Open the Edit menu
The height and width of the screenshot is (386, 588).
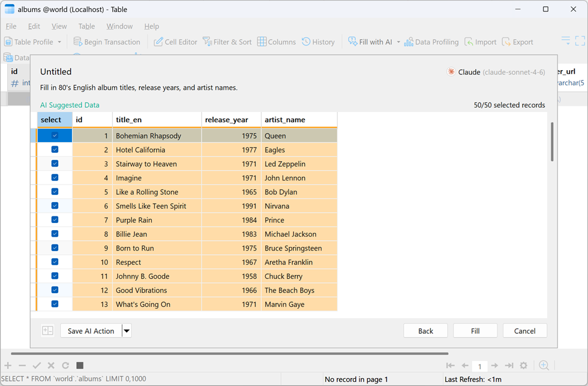tap(34, 26)
